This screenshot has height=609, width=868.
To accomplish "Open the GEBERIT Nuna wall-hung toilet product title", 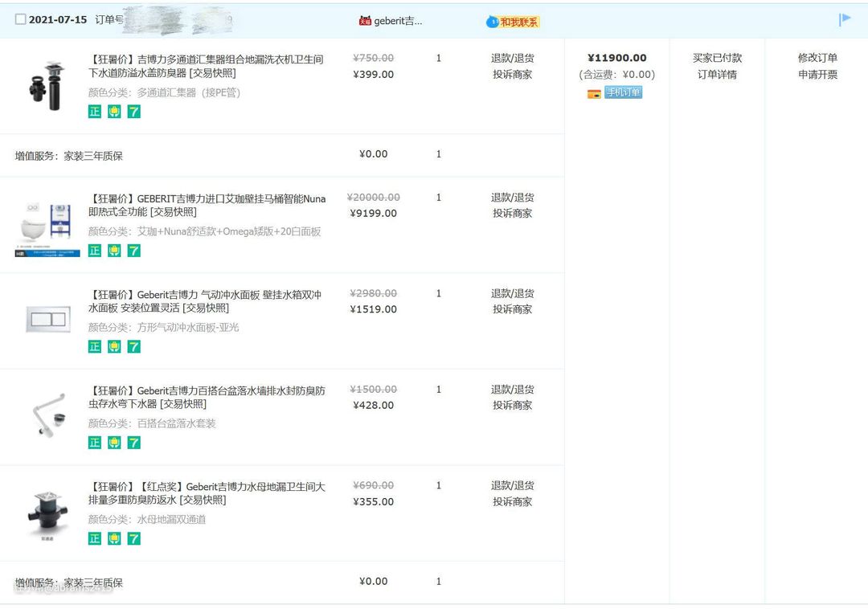I will pos(207,205).
